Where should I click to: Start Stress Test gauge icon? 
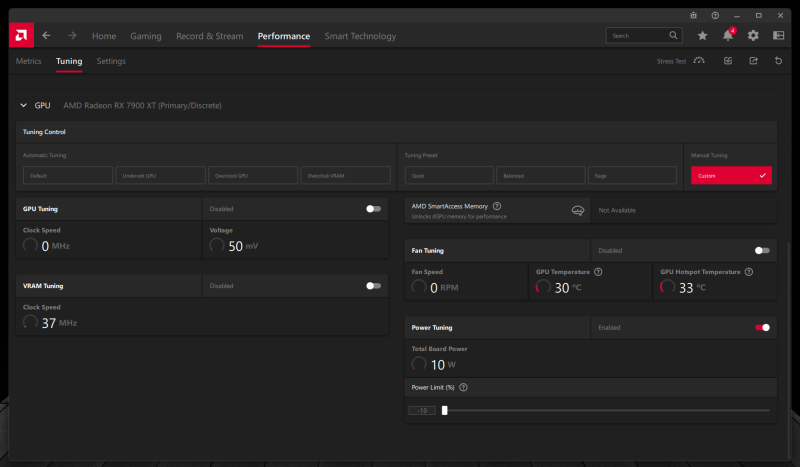(x=699, y=61)
